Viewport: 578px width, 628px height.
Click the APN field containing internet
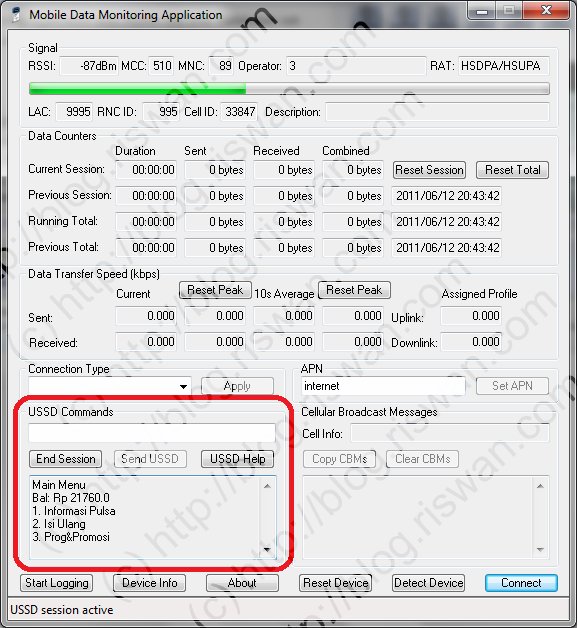[x=383, y=386]
